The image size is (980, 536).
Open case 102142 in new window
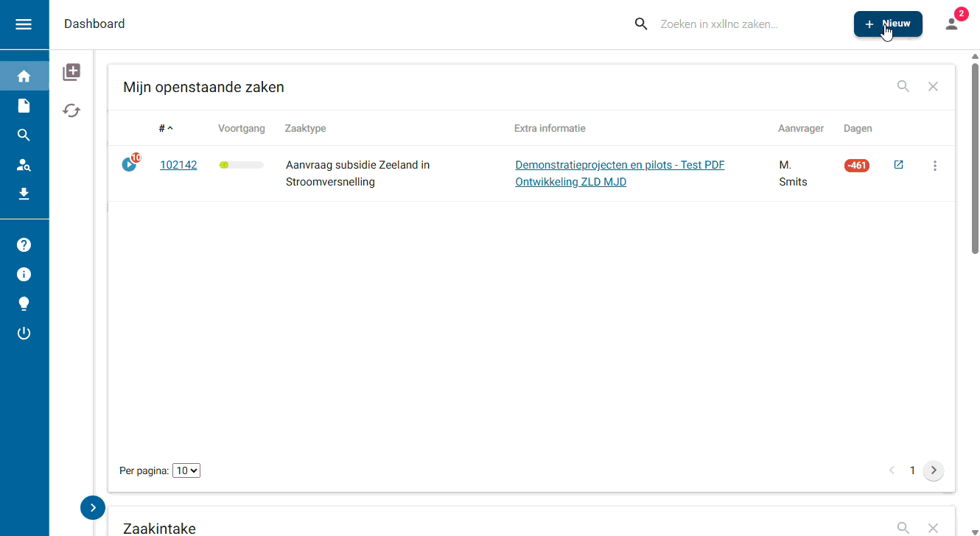point(898,165)
